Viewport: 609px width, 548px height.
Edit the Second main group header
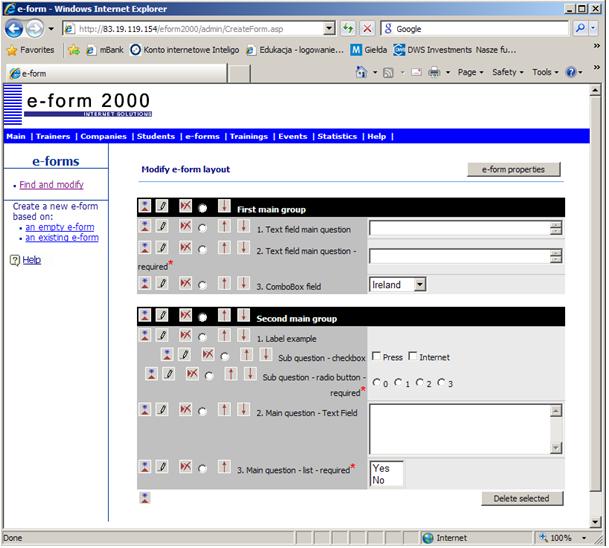click(x=162, y=315)
